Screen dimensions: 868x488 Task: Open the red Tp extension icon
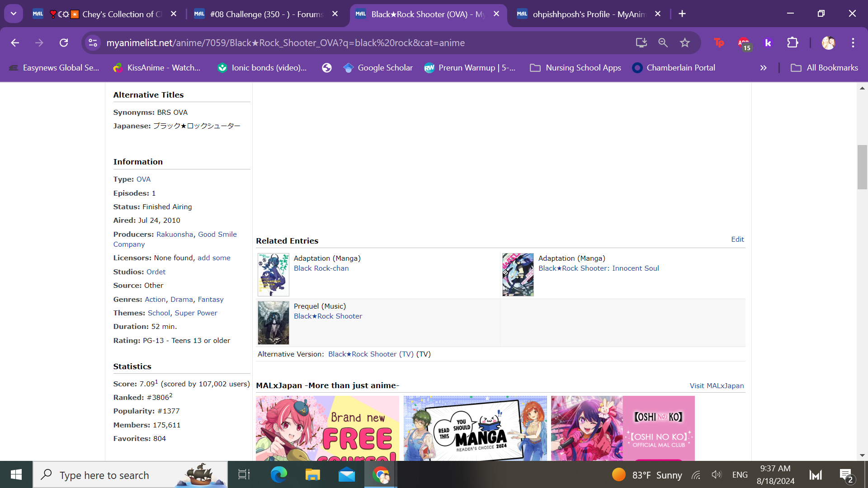[x=719, y=42]
